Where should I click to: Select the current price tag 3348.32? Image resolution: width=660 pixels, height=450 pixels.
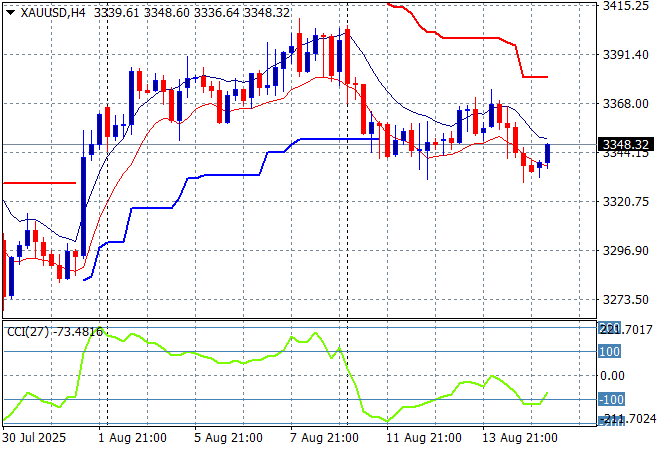[x=626, y=145]
